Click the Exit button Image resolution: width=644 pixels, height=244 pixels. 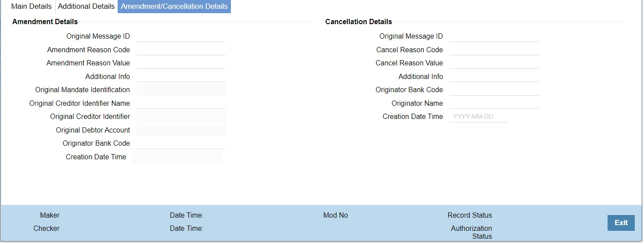coord(621,223)
